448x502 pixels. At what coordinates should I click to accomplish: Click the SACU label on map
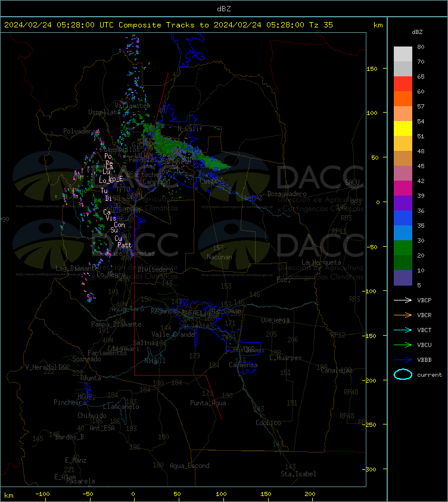tap(352, 182)
